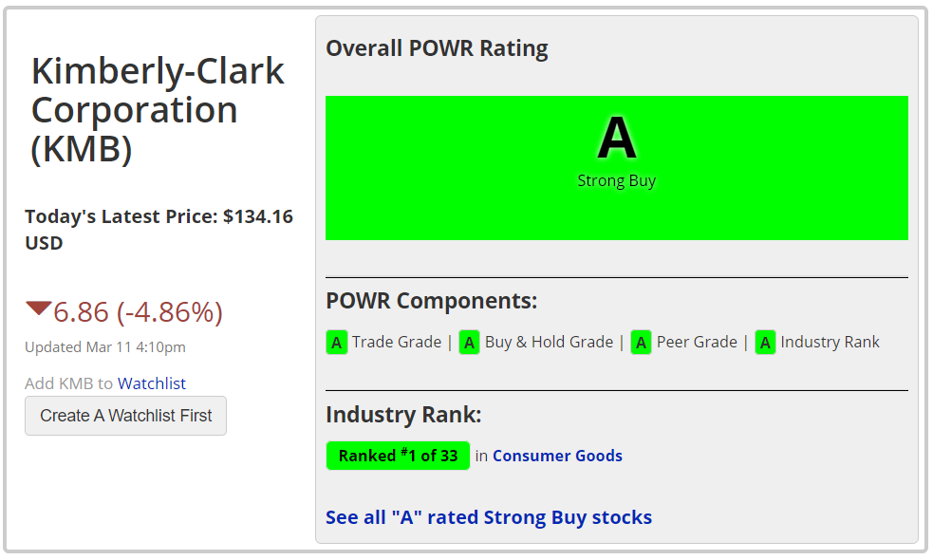Click the Overall POWR Rating heading
933x560 pixels.
tap(437, 48)
